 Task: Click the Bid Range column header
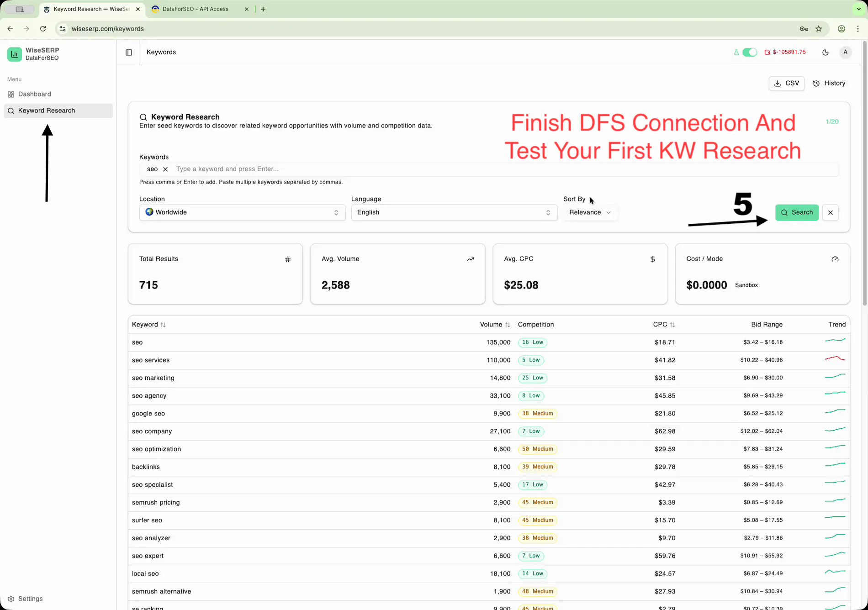pyautogui.click(x=767, y=325)
